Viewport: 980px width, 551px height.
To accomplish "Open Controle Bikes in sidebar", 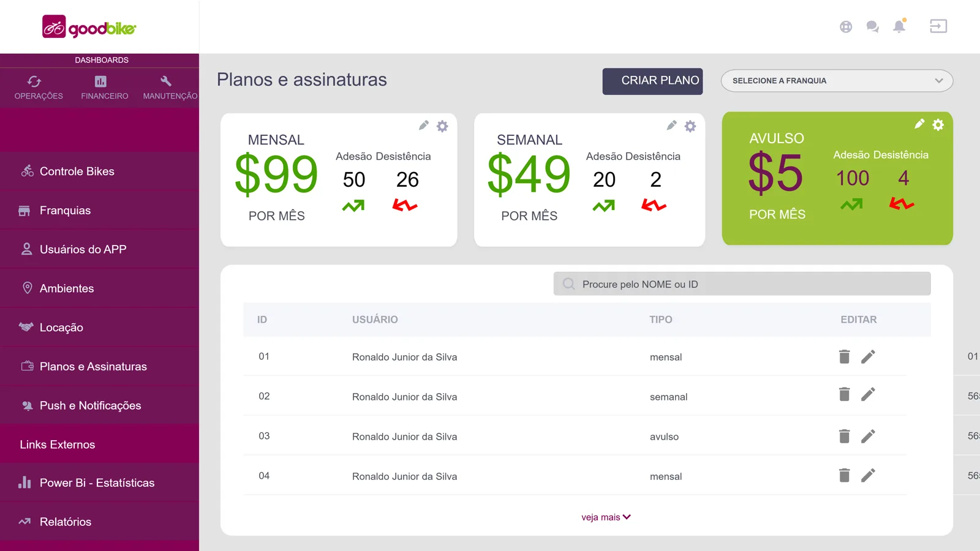I will [x=99, y=171].
